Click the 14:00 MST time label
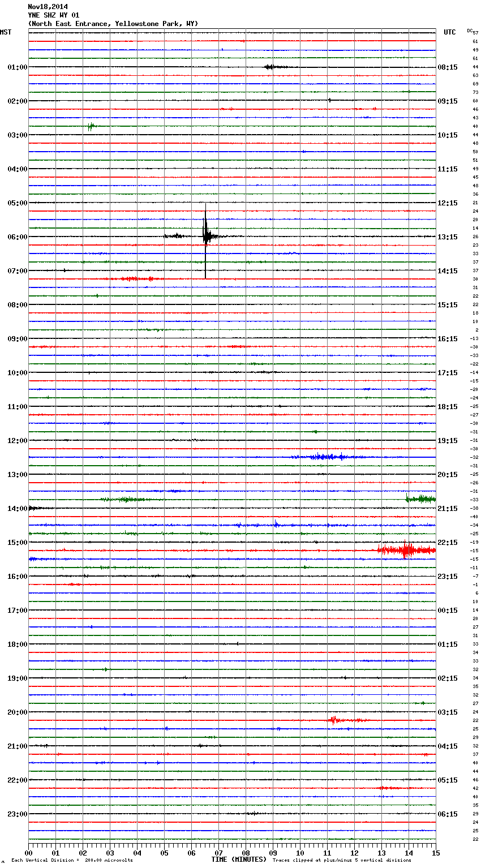Image resolution: width=481 pixels, height=868 pixels. (x=17, y=509)
